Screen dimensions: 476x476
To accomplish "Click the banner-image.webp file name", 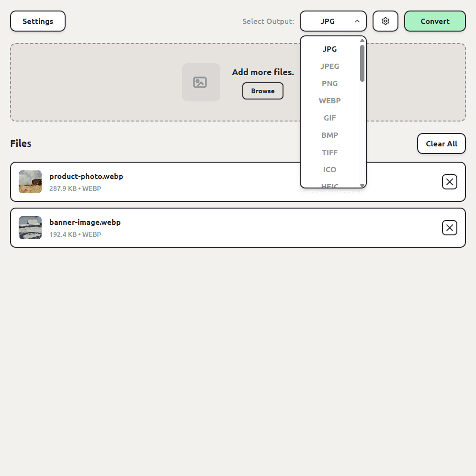I will pos(85,222).
